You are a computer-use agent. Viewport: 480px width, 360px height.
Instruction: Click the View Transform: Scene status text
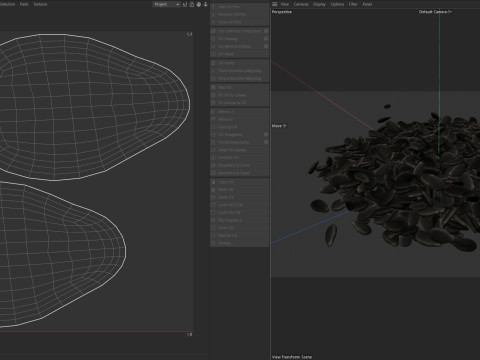coord(292,357)
